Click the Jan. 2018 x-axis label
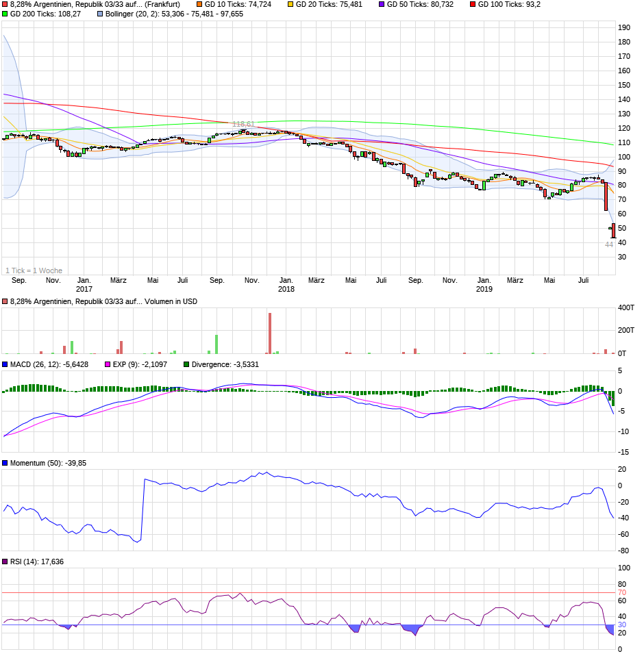The height and width of the screenshot is (656, 644). tap(286, 284)
